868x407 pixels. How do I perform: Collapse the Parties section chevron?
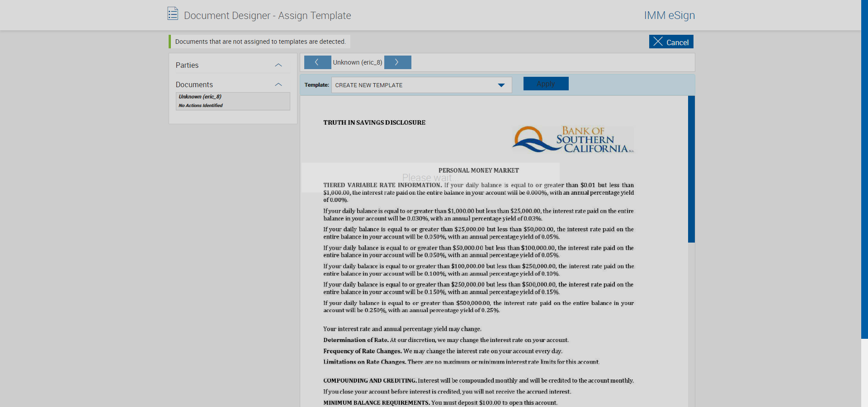pos(278,65)
